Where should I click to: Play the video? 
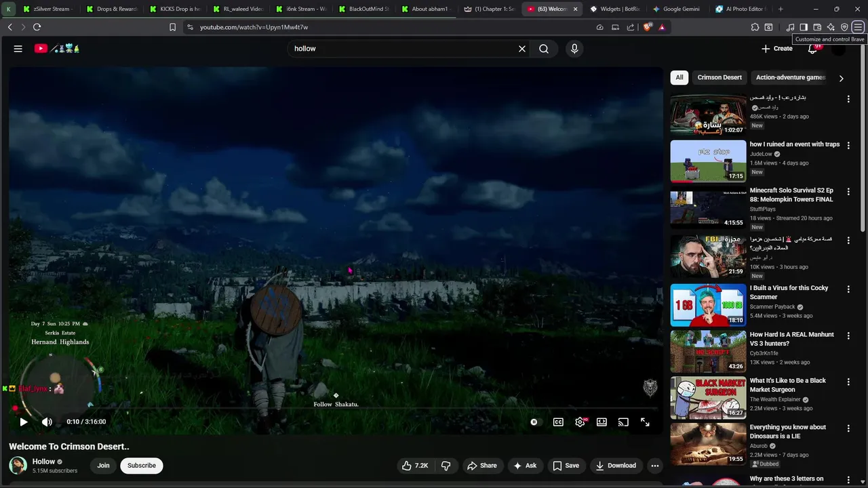(x=24, y=422)
